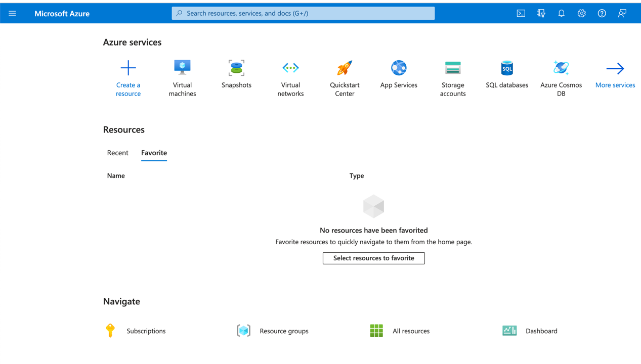Switch to the Recent tab
The height and width of the screenshot is (364, 641).
[117, 153]
